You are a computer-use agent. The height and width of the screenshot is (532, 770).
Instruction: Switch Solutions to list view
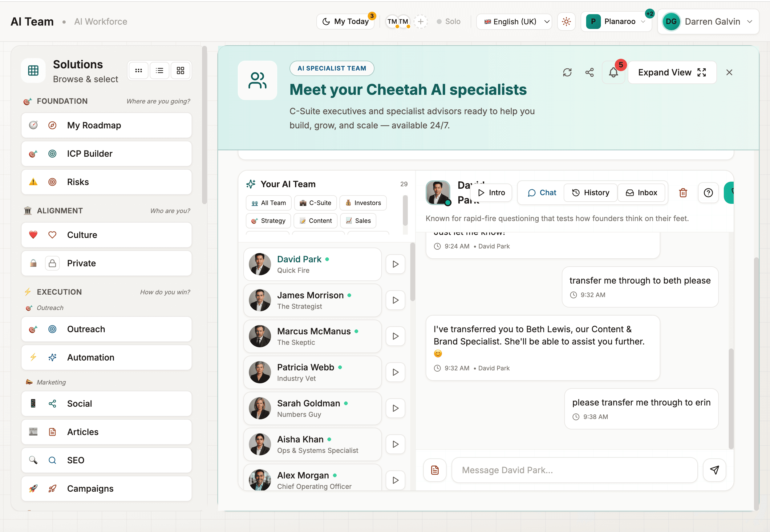click(160, 71)
